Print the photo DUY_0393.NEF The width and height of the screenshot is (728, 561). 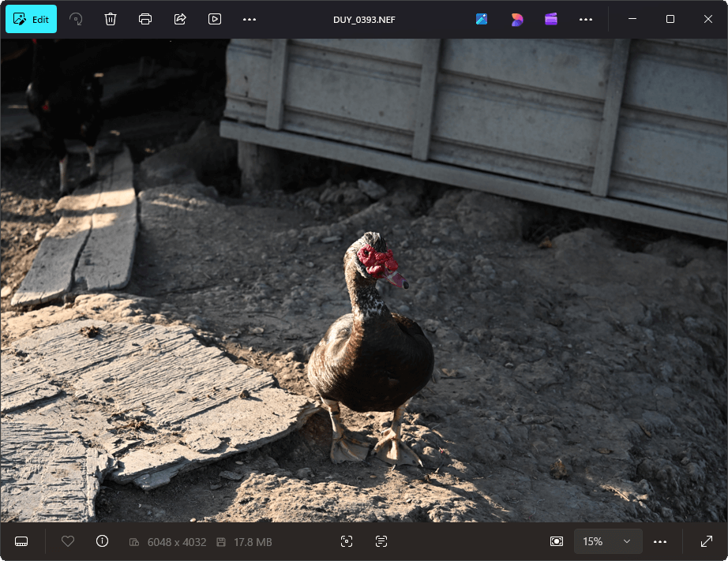click(145, 19)
